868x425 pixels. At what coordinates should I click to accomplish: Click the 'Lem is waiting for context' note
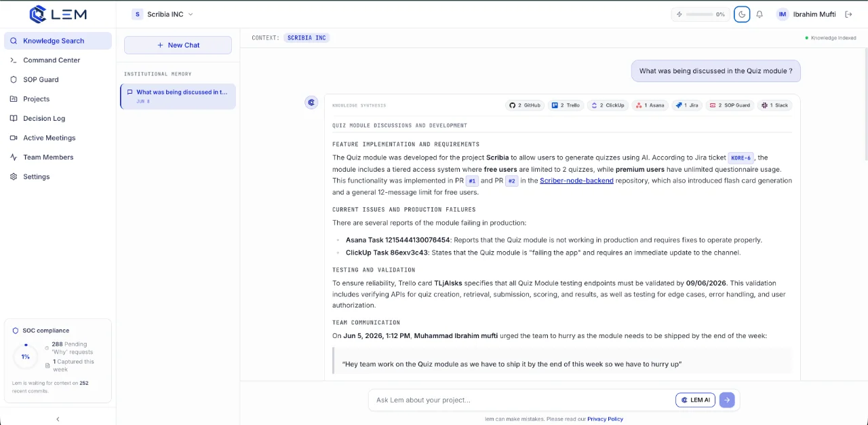(50, 386)
